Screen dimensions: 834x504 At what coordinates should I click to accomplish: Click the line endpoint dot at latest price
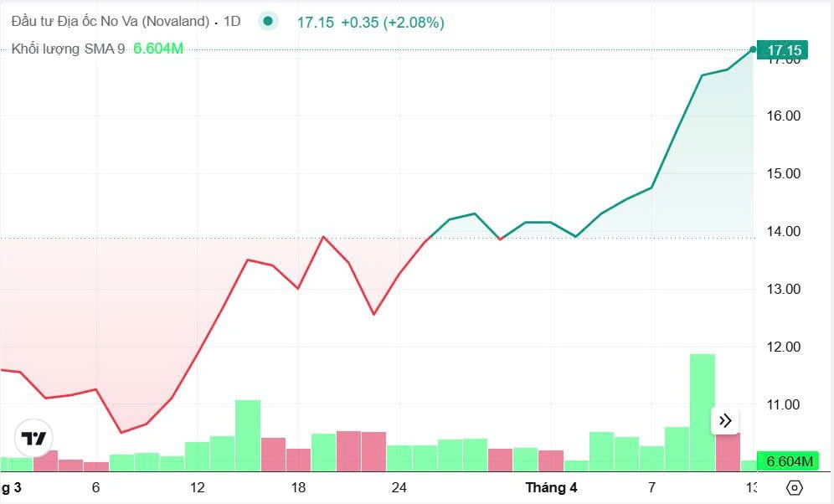pos(753,49)
